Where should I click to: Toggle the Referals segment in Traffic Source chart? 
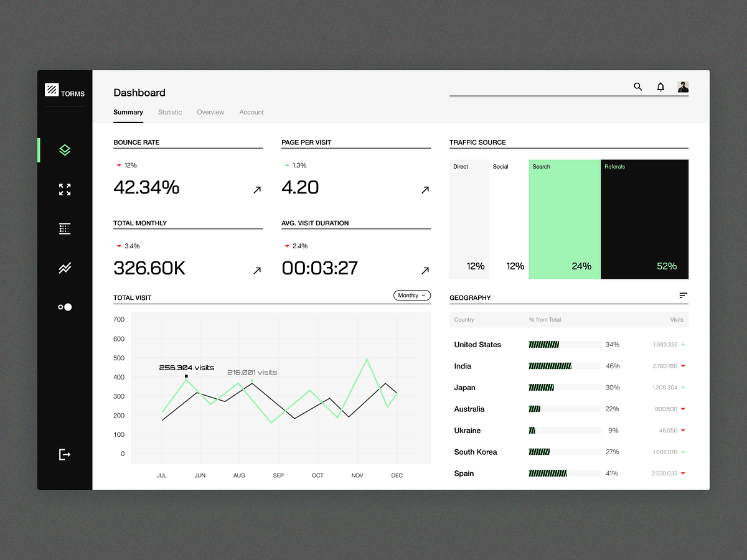[644, 219]
